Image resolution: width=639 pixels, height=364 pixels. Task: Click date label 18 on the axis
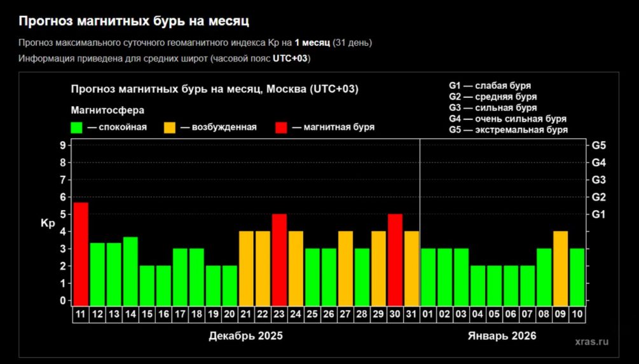196,314
